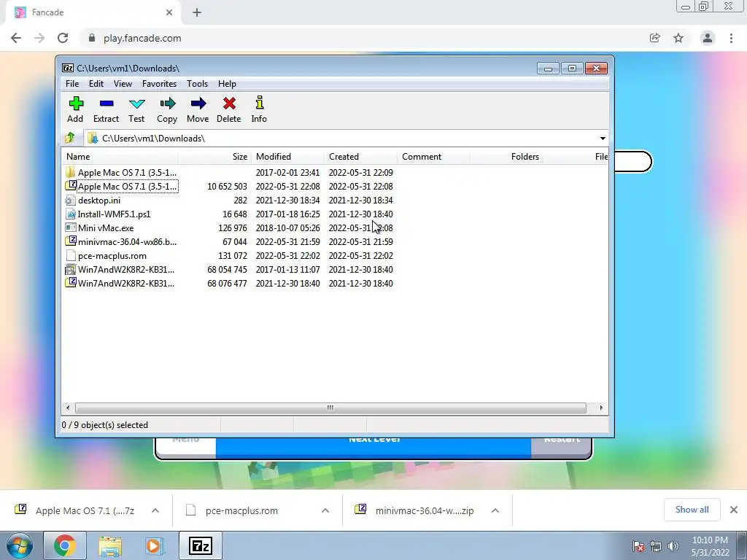Sort by the Folders column header
The width and height of the screenshot is (747, 560).
click(506, 157)
